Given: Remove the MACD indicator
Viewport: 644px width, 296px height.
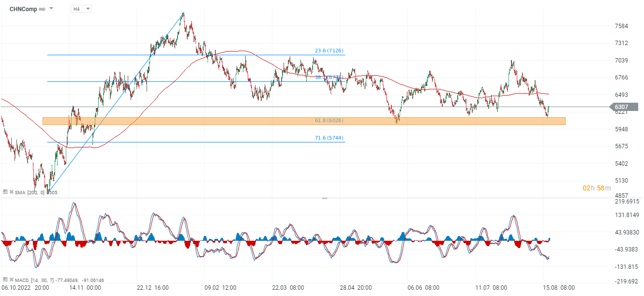Looking at the screenshot, I should [x=11, y=280].
